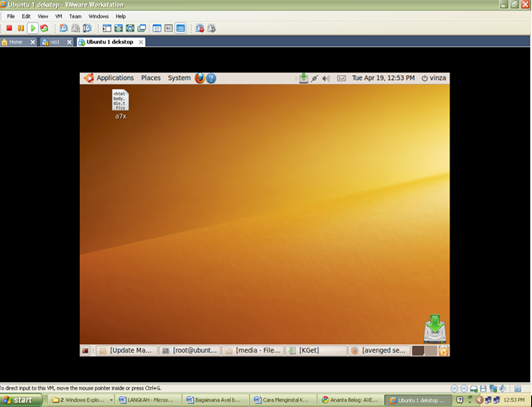The height and width of the screenshot is (407, 532).
Task: Open the Team menu
Action: click(x=75, y=16)
